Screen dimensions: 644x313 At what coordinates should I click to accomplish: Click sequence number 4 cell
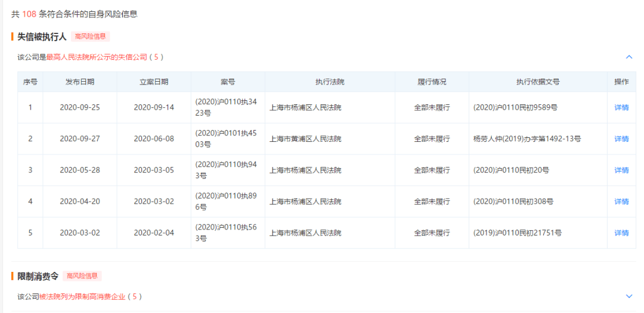pyautogui.click(x=30, y=202)
